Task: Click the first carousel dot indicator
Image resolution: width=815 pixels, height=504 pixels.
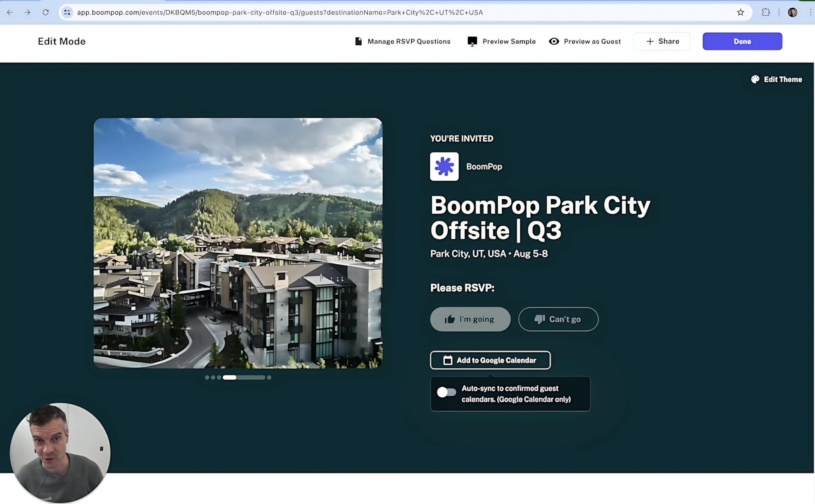Action: click(207, 378)
